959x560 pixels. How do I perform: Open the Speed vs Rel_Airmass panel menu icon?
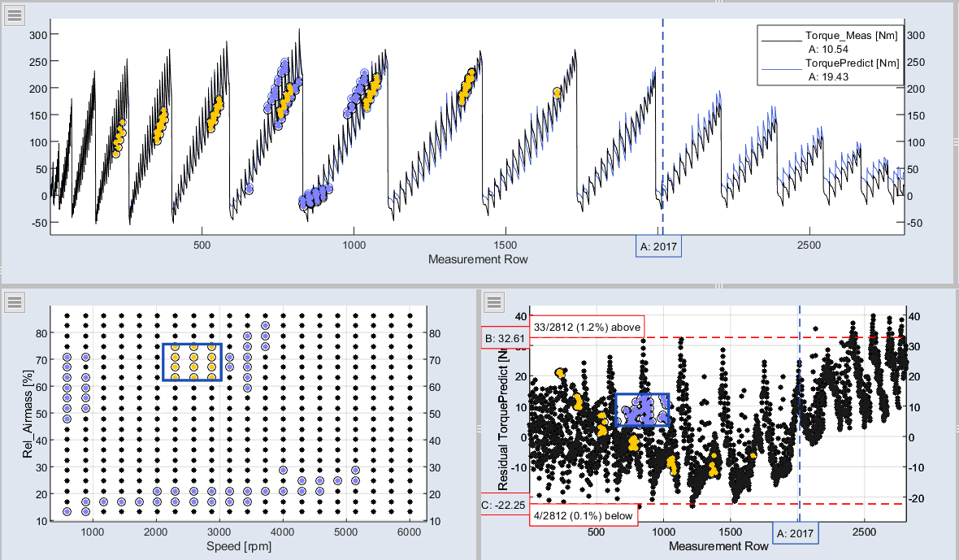click(x=16, y=302)
